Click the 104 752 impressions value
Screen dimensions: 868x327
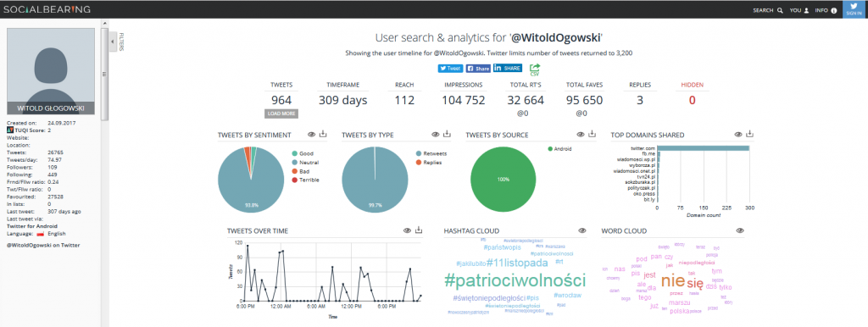pyautogui.click(x=464, y=100)
